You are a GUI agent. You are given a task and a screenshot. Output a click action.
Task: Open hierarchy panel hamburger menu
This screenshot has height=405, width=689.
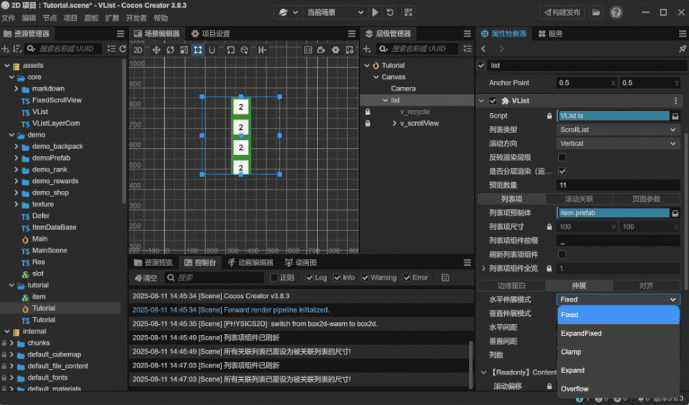point(467,33)
